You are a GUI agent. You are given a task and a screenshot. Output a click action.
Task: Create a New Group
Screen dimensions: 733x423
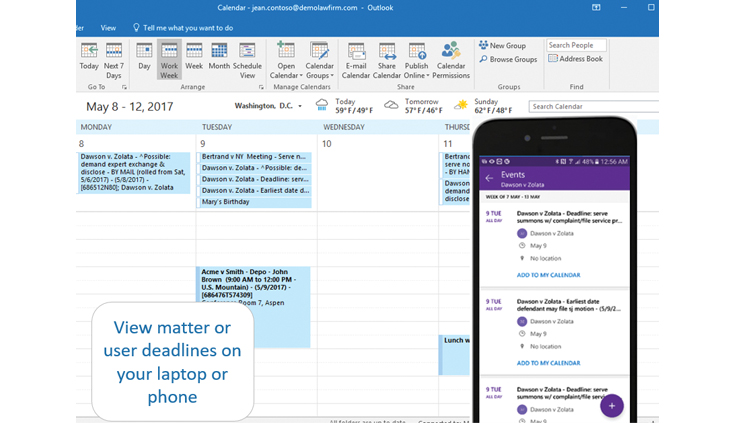click(x=503, y=45)
